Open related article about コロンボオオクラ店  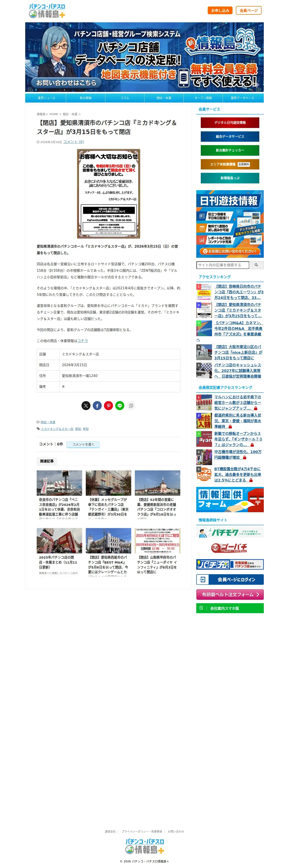158,495
